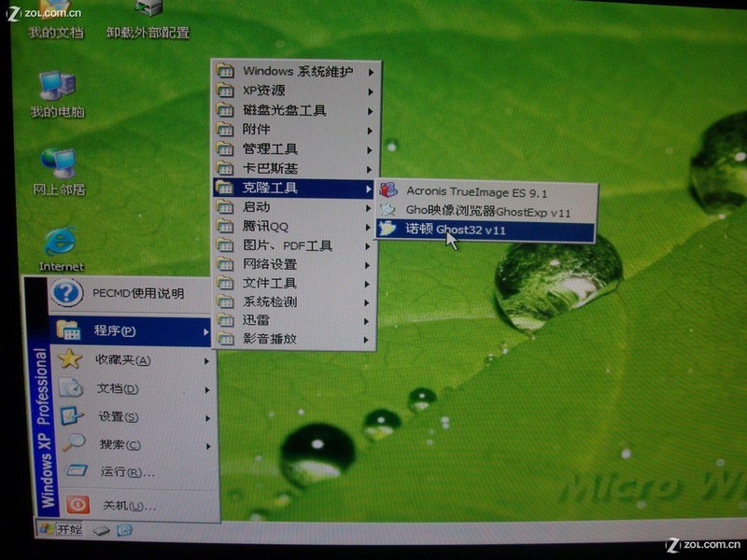Open the 启动 menu entry
The width and height of the screenshot is (747, 560).
click(294, 207)
